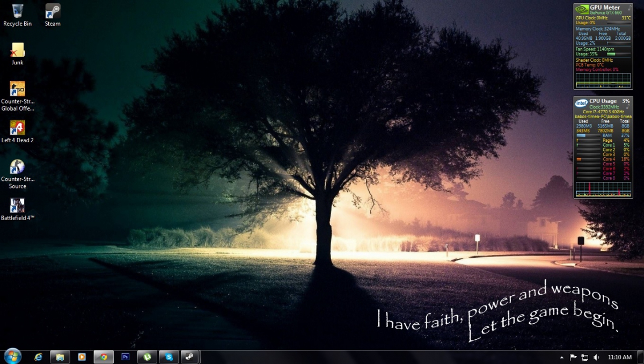Image resolution: width=644 pixels, height=364 pixels.
Task: Click the Clock 3392MHz reading
Action: click(603, 107)
